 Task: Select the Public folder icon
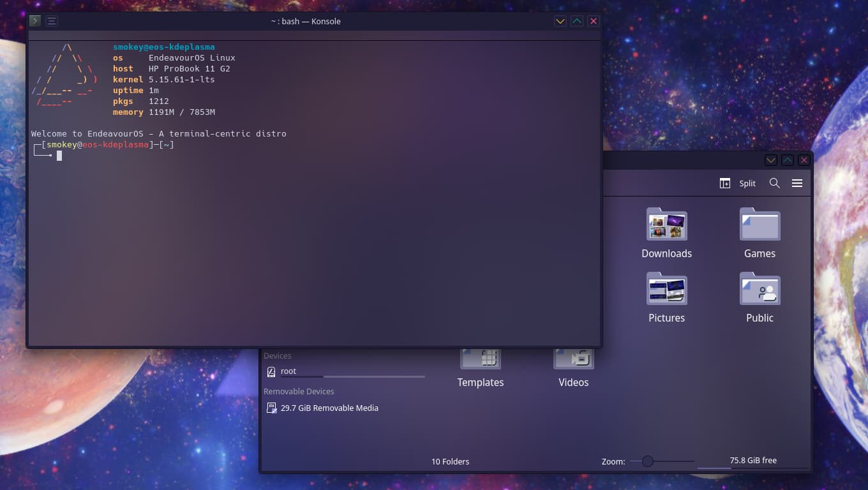759,288
